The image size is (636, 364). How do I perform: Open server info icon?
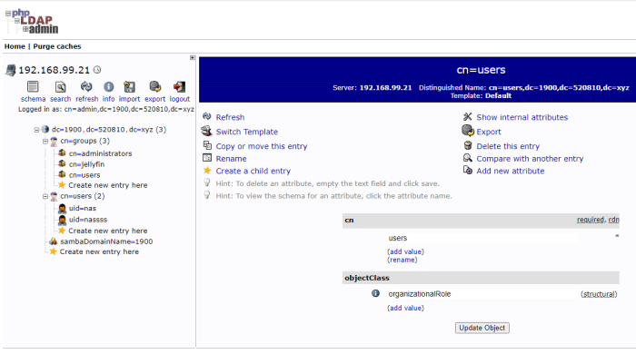tap(108, 87)
